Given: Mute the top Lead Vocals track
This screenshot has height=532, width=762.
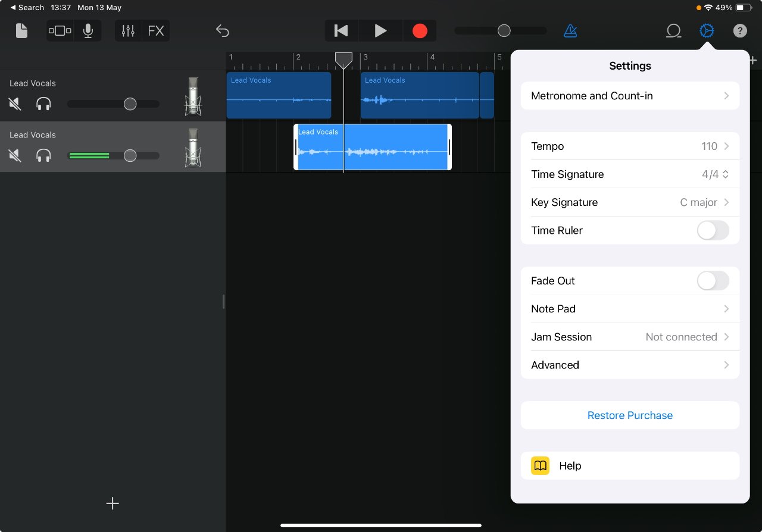Looking at the screenshot, I should (14, 104).
